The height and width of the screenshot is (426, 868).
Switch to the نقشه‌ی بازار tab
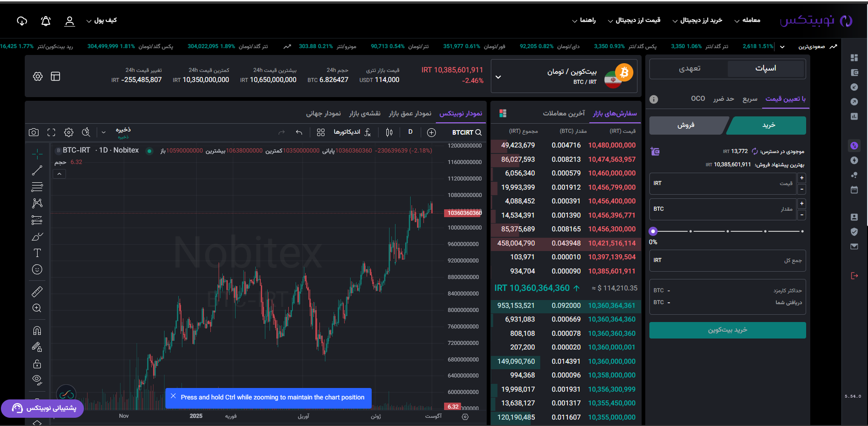coord(365,113)
